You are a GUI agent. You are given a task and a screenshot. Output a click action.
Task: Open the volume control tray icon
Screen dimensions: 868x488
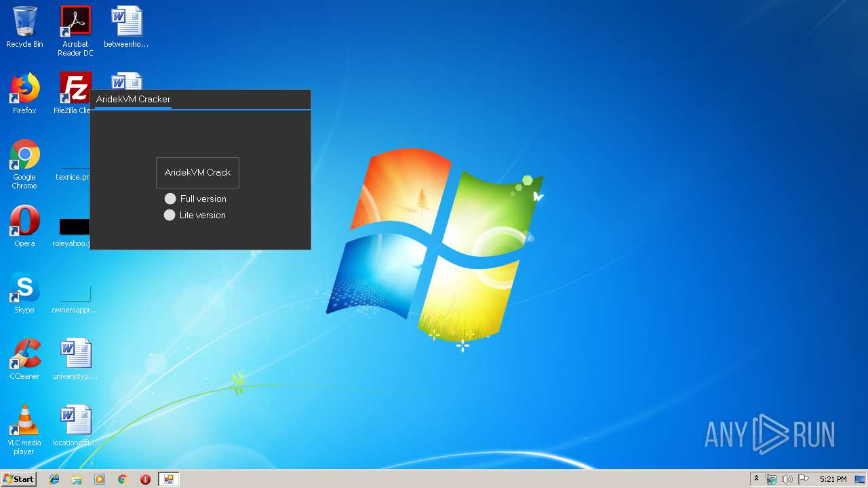tap(787, 479)
